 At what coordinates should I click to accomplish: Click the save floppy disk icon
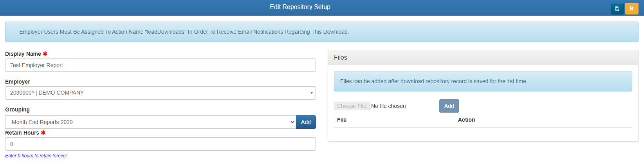[x=617, y=9]
